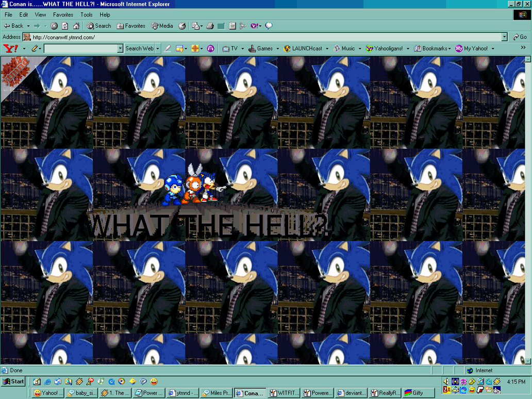Click the ZA ZoneAlarm tray icon
The height and width of the screenshot is (399, 532).
[447, 390]
